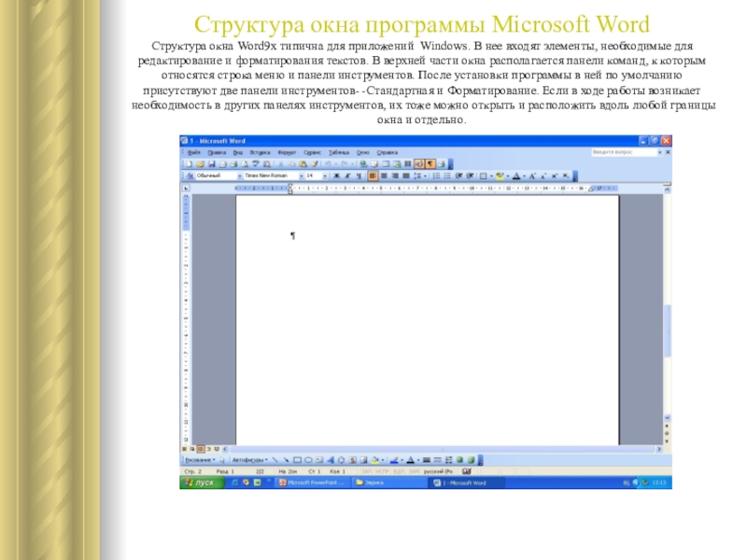Open the style dropdown showing Обычный
The width and height of the screenshot is (747, 560).
239,175
